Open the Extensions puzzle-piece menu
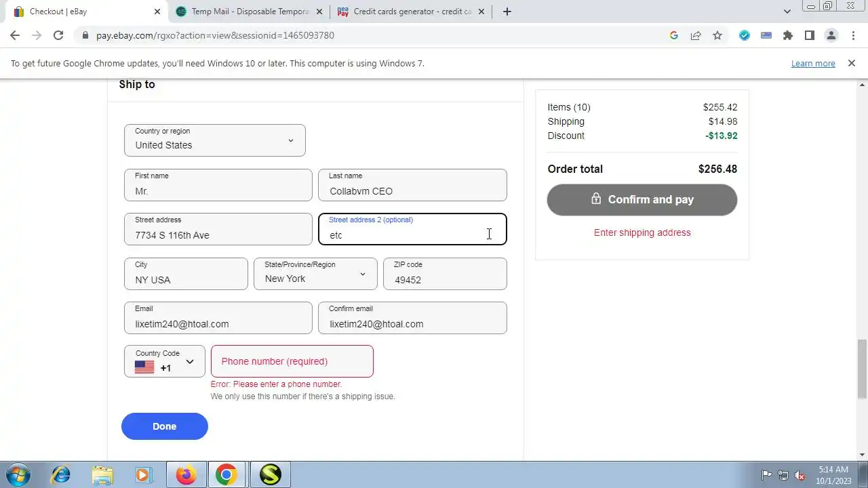 point(788,35)
